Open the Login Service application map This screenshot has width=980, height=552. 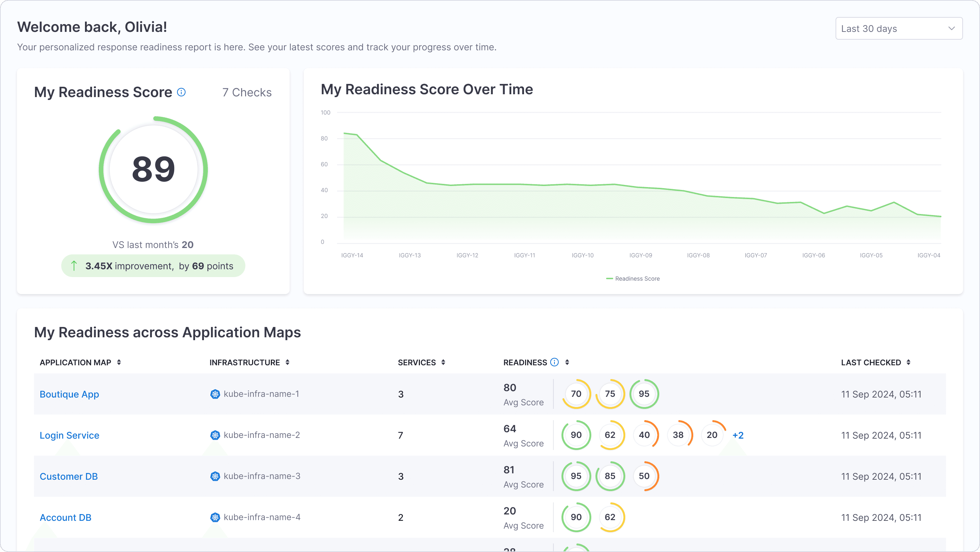pyautogui.click(x=69, y=435)
